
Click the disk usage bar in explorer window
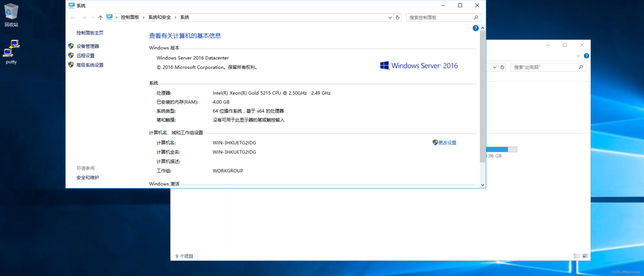coord(502,150)
